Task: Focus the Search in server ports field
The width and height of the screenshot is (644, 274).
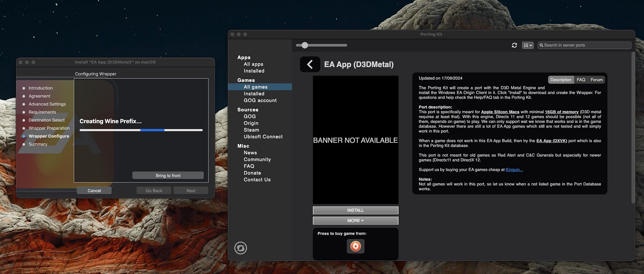Action: tap(586, 45)
